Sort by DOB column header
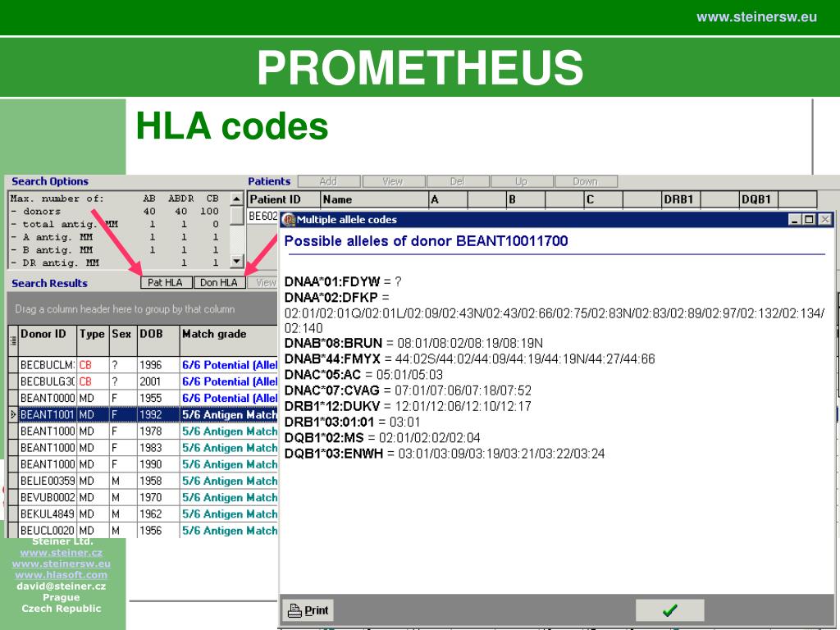 tap(158, 340)
